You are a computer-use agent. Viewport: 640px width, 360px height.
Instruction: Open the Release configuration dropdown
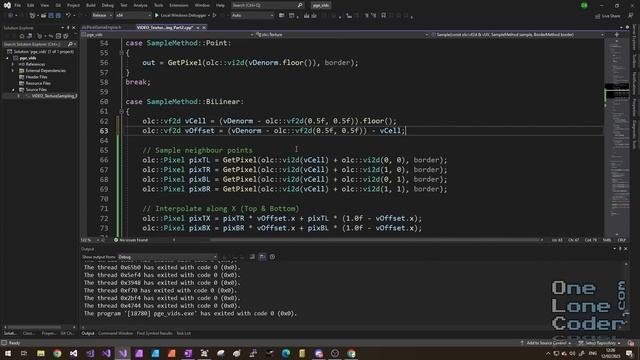[102, 16]
